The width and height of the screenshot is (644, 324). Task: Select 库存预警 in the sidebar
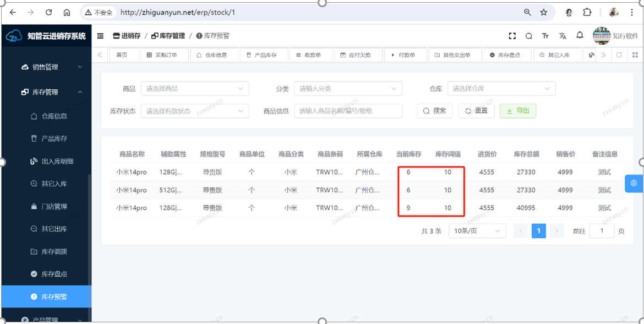[46, 296]
